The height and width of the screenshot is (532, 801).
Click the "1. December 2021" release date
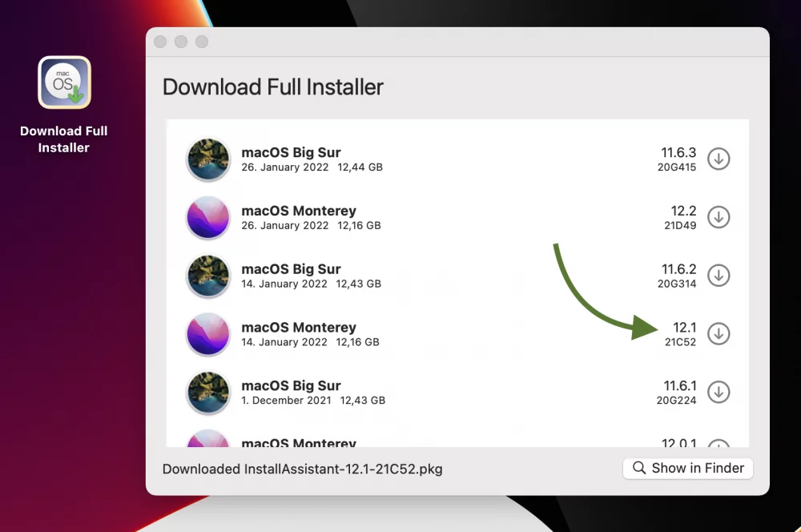[286, 400]
